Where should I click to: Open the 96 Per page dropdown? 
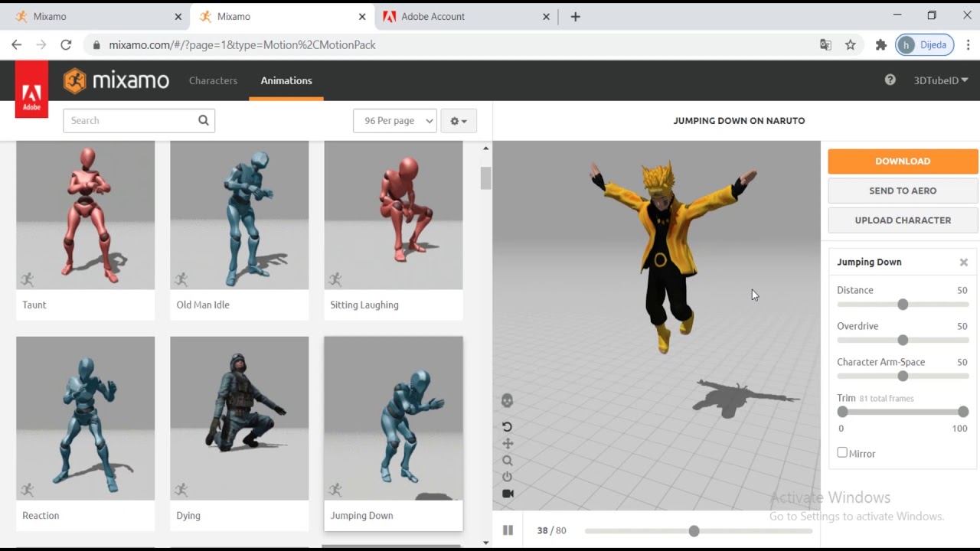(x=395, y=121)
